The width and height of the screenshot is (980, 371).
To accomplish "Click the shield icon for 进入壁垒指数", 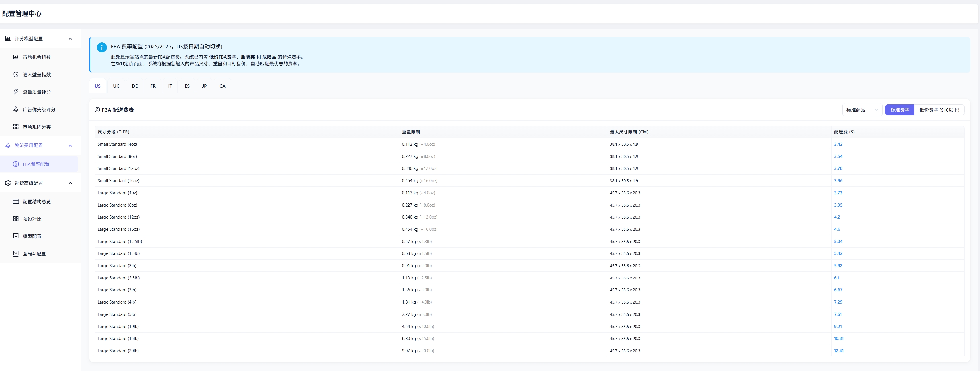I will pyautogui.click(x=16, y=75).
